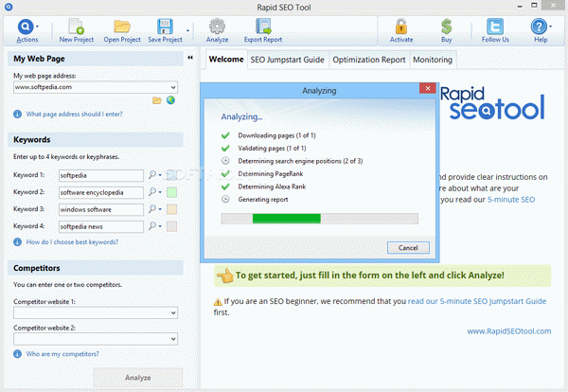
Task: Click the Analyze gear icon in toolbar
Action: (x=217, y=27)
